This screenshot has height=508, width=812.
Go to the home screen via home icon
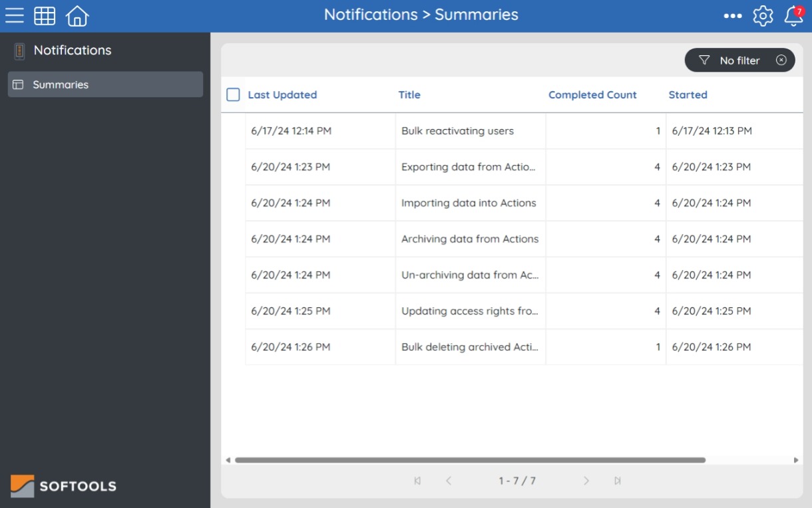pyautogui.click(x=77, y=15)
